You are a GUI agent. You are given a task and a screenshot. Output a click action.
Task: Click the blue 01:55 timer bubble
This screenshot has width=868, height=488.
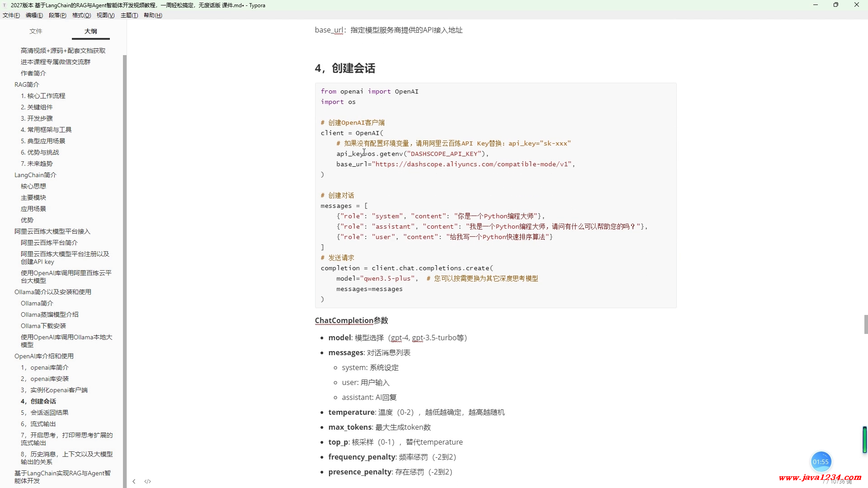click(x=821, y=461)
